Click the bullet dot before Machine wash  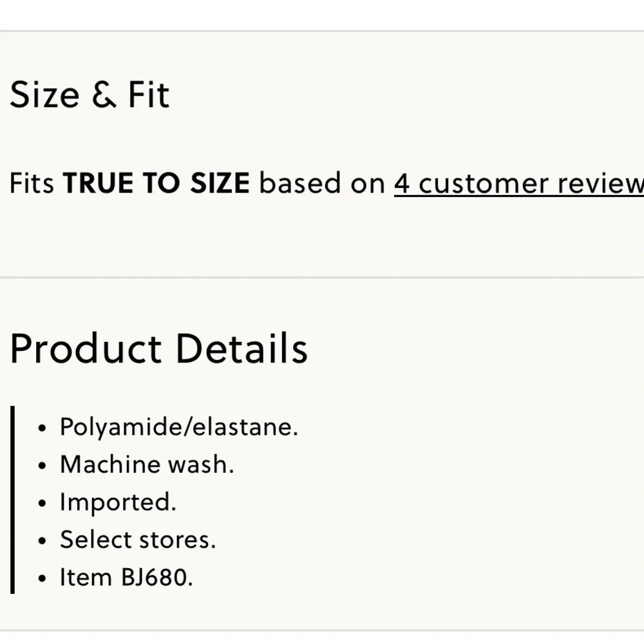42,466
